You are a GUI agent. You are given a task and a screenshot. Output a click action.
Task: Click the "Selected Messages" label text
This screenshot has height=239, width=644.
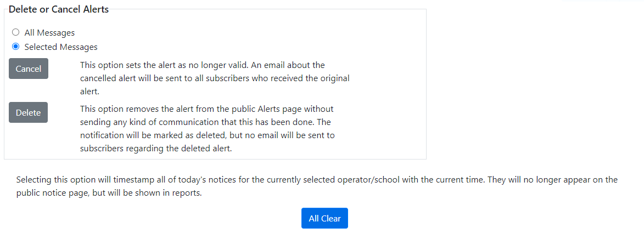(x=61, y=47)
